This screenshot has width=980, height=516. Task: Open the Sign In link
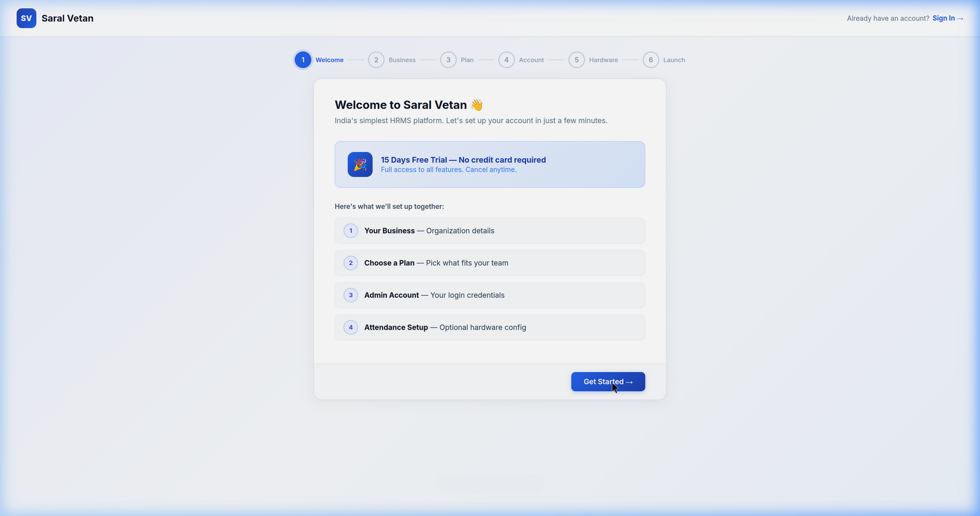pyautogui.click(x=948, y=18)
